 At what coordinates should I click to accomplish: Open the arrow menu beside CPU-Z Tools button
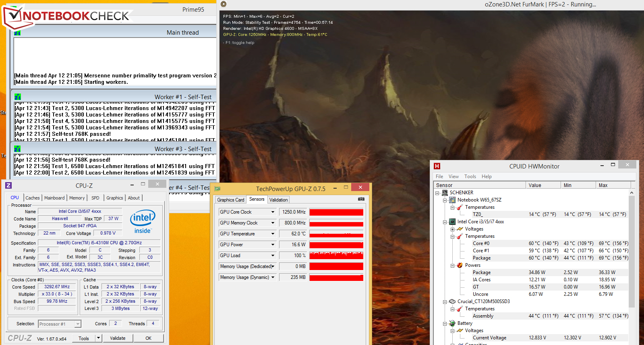click(98, 338)
